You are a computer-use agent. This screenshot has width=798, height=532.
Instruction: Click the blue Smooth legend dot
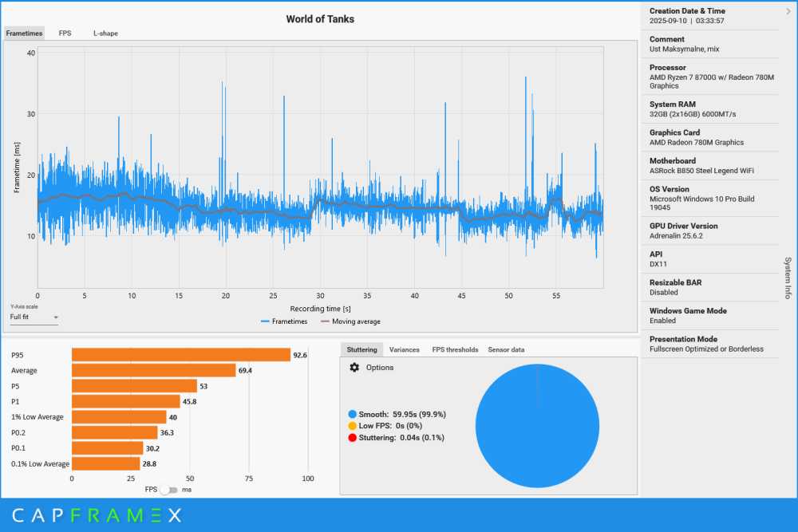353,415
